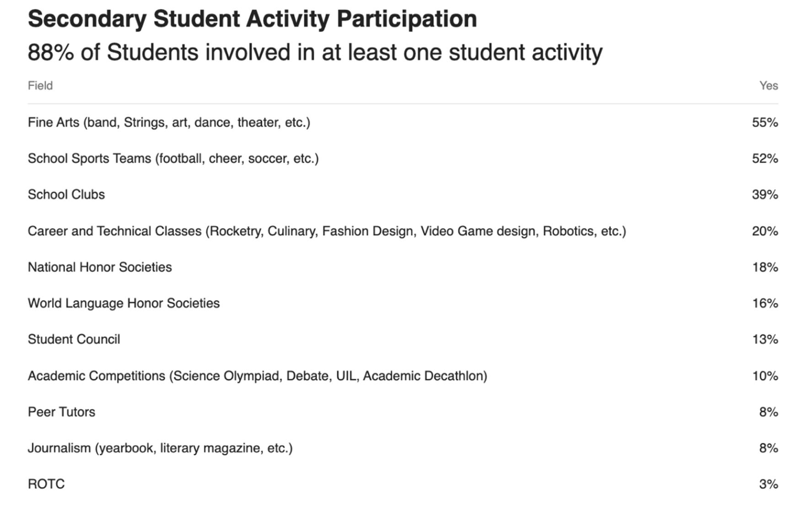The width and height of the screenshot is (812, 516).
Task: Click the Field column header
Action: coord(40,86)
